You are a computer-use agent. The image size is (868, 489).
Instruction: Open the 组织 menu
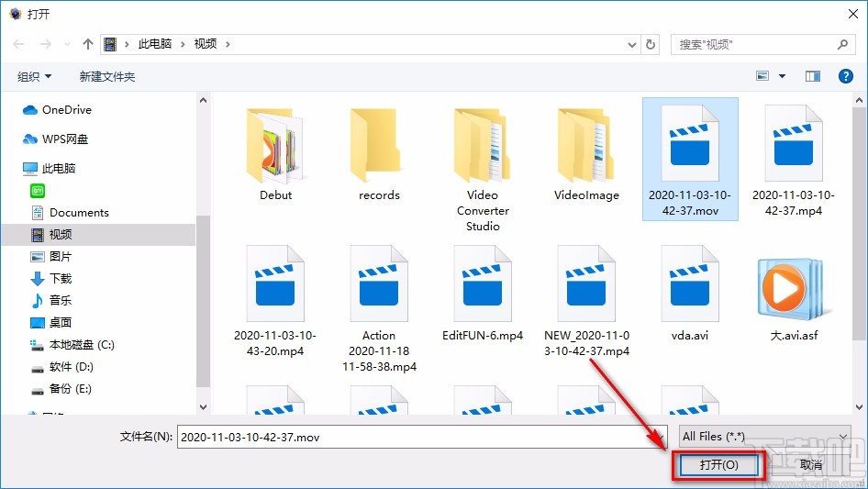(34, 76)
